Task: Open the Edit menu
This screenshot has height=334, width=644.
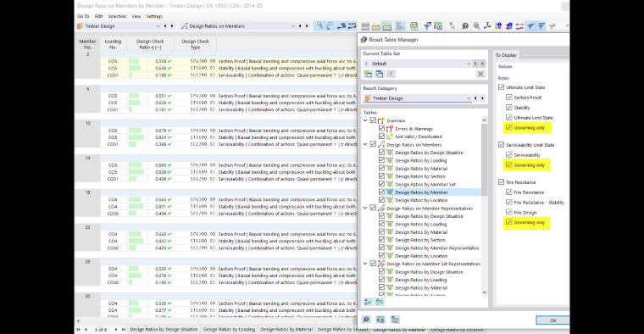Action: (98, 16)
